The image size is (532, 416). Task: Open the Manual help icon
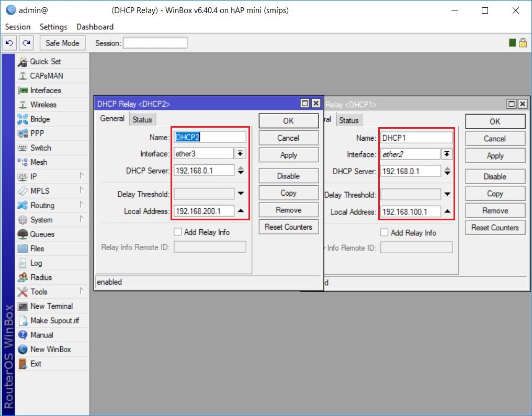click(x=22, y=335)
